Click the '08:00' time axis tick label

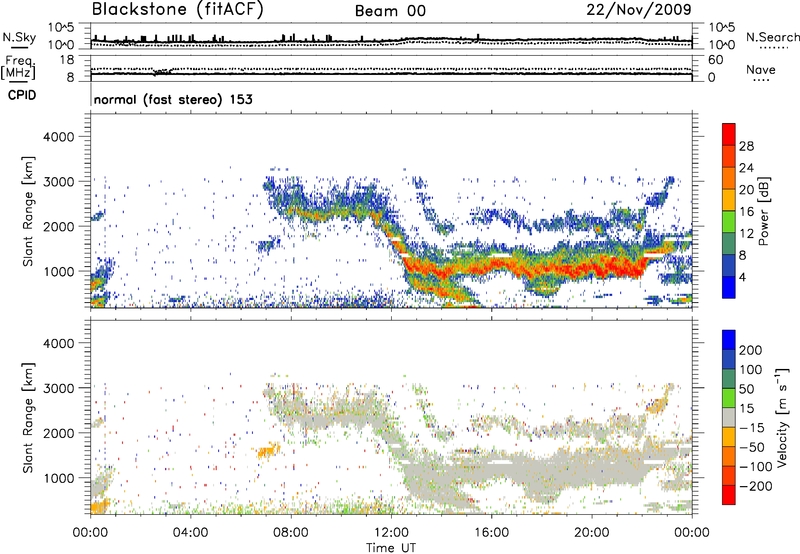(x=291, y=533)
